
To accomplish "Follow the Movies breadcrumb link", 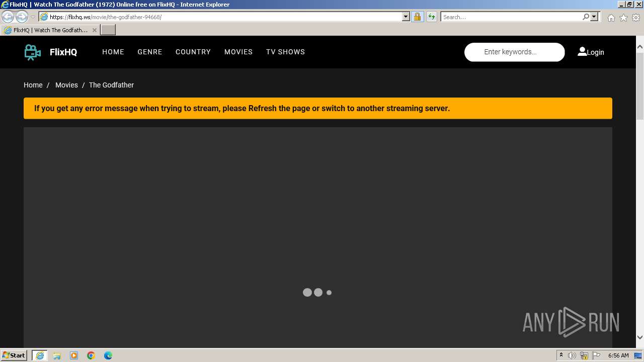I will point(66,85).
